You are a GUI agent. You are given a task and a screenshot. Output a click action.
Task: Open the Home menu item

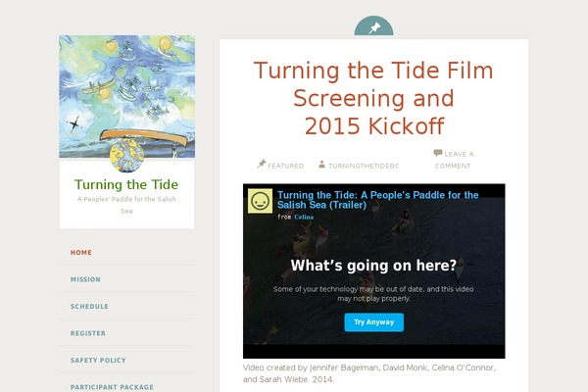tap(80, 252)
